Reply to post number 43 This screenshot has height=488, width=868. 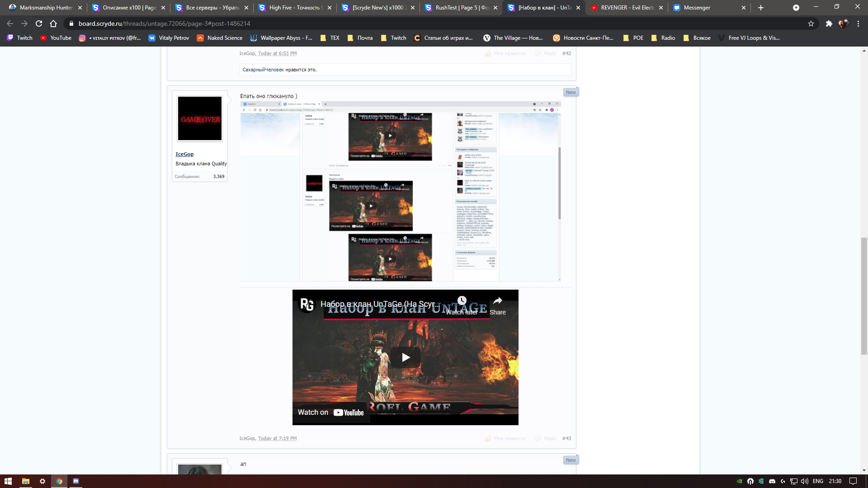[x=550, y=438]
